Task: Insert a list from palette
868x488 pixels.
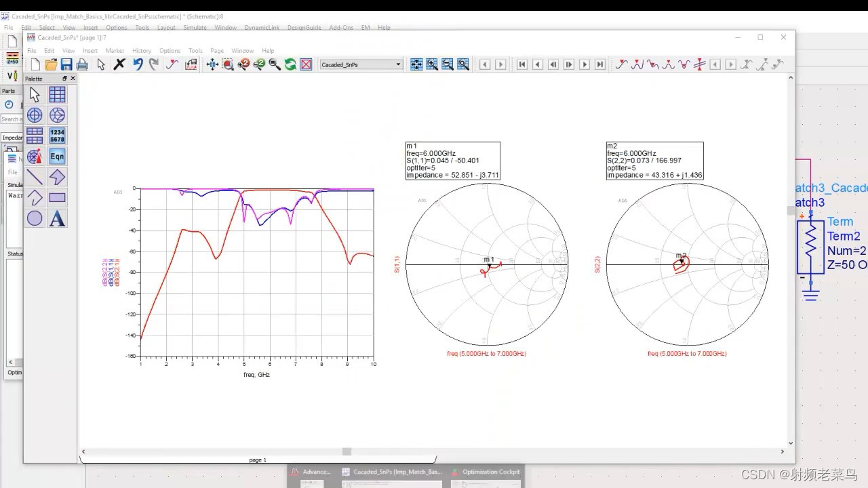Action: click(x=58, y=136)
